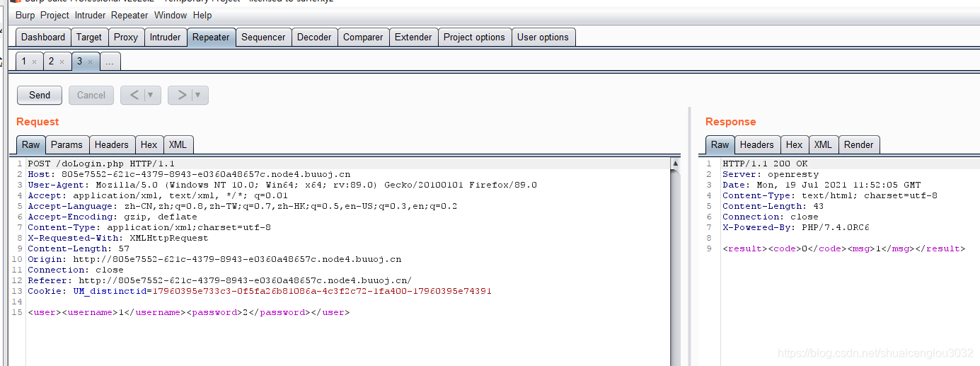Switch to the Comparer tab
980x366 pixels.
pos(363,37)
